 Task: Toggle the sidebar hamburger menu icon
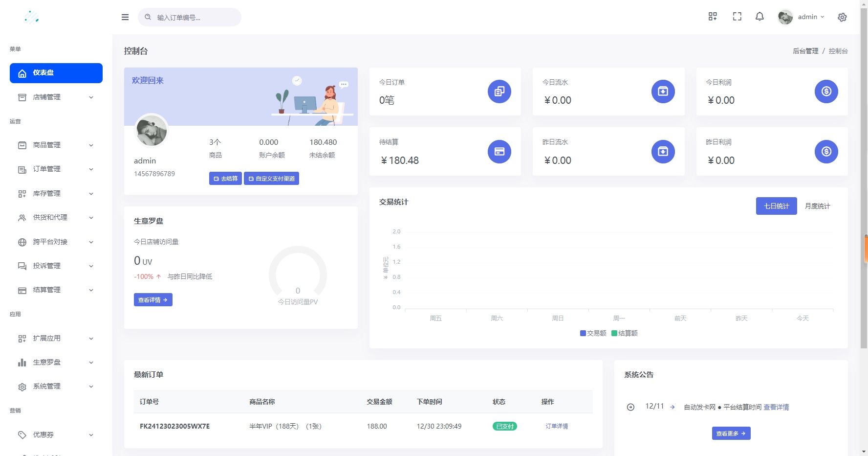(125, 17)
